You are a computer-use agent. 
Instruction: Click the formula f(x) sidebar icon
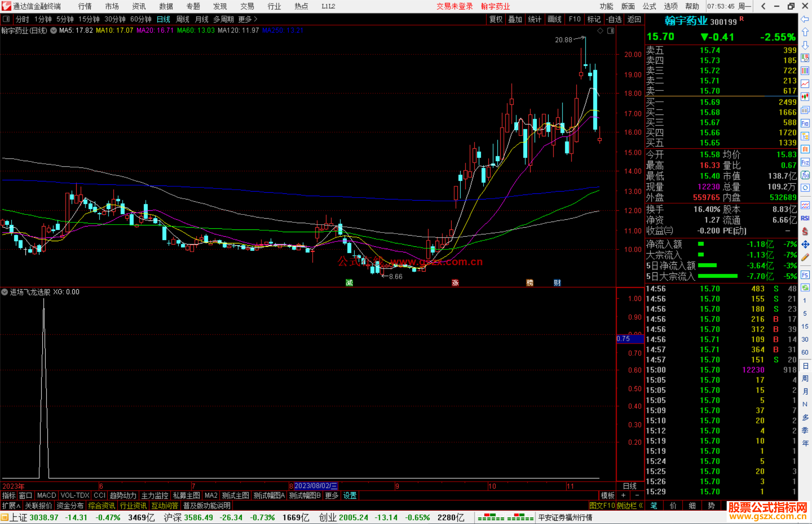804,175
